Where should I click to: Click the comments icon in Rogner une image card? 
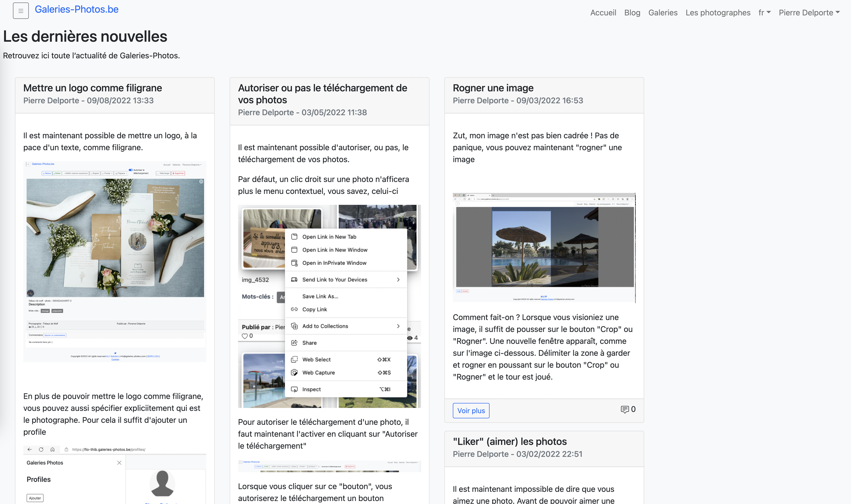coord(625,409)
